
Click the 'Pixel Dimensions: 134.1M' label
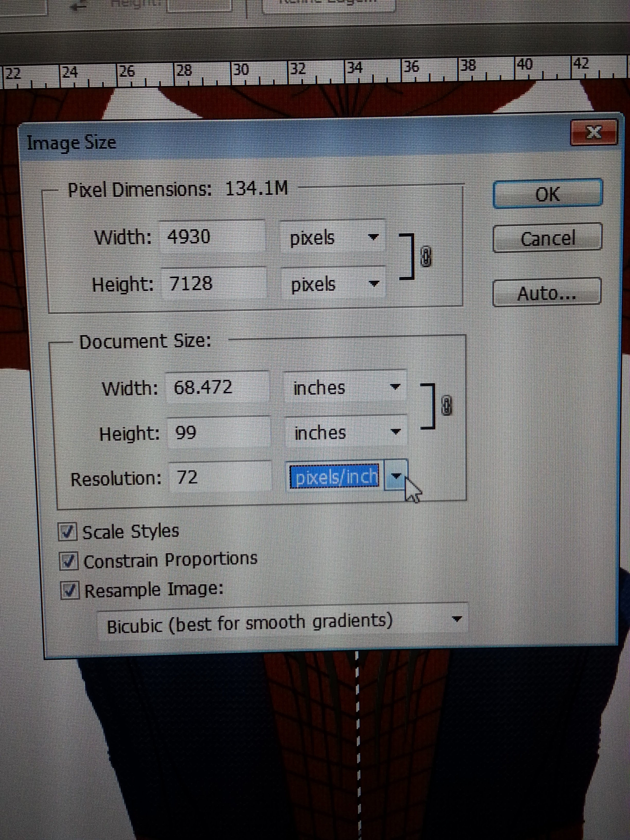(178, 189)
